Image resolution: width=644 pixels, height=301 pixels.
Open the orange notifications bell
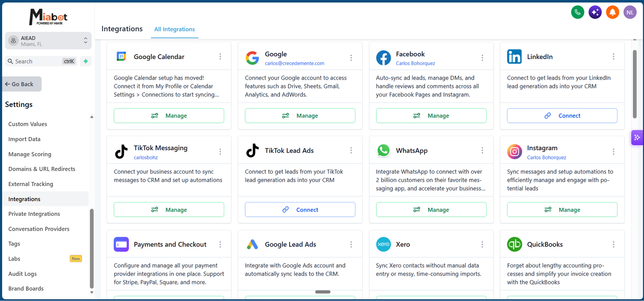pyautogui.click(x=613, y=12)
